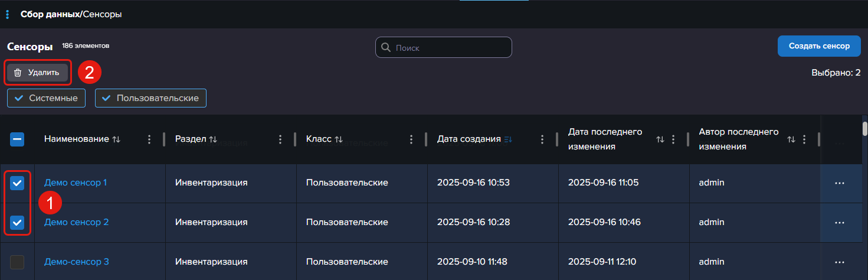
Task: Toggle the Дата создания sort order icon
Action: coord(507,139)
